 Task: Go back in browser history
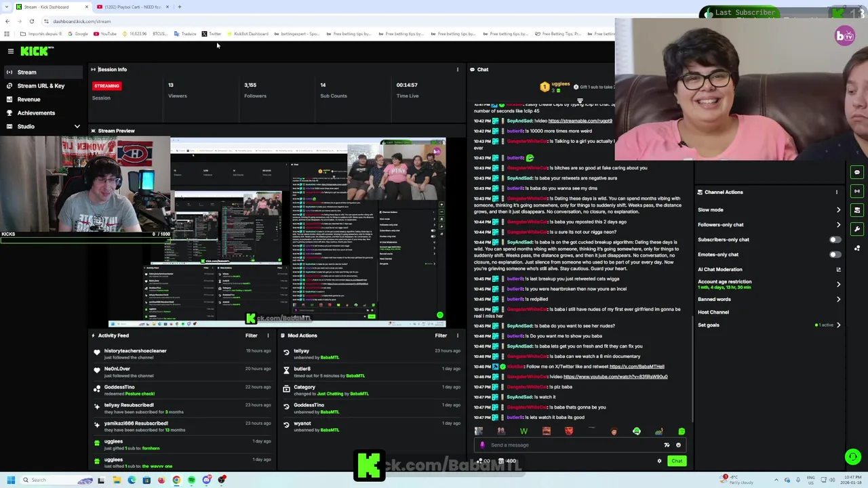pos(7,21)
